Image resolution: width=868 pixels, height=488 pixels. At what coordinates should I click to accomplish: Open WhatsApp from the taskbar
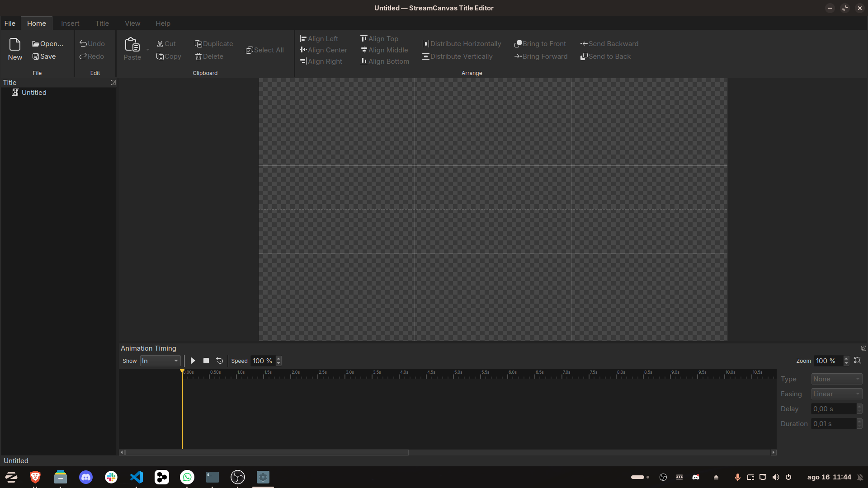tap(187, 477)
